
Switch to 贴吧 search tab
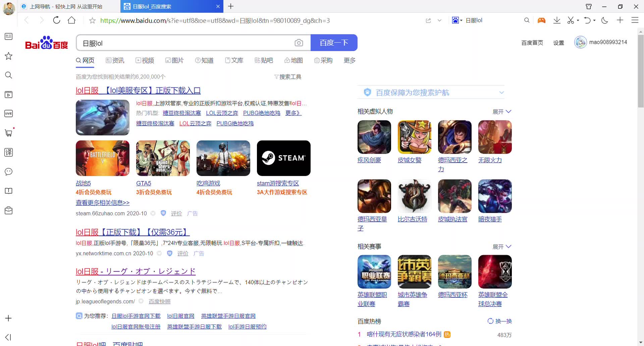click(x=264, y=60)
